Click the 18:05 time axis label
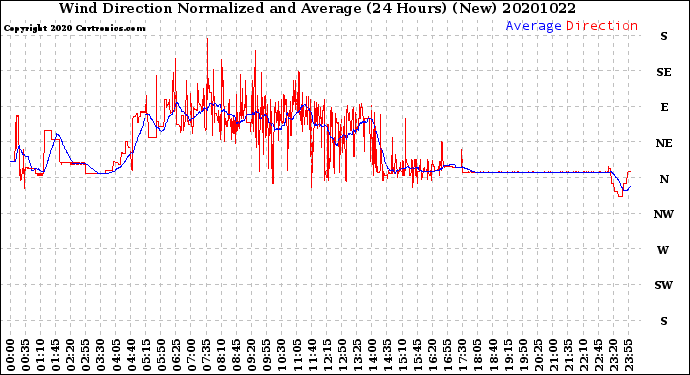The width and height of the screenshot is (690, 375). [478, 355]
